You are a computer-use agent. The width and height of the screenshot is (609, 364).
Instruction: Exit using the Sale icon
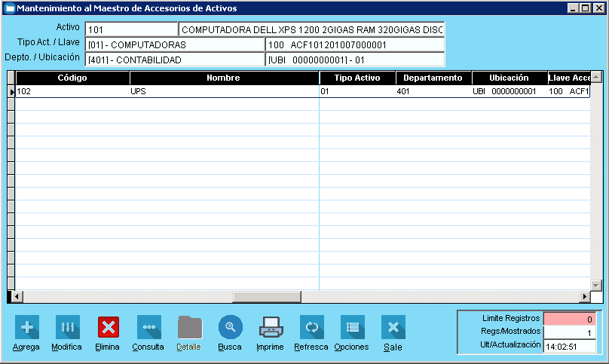pyautogui.click(x=393, y=327)
